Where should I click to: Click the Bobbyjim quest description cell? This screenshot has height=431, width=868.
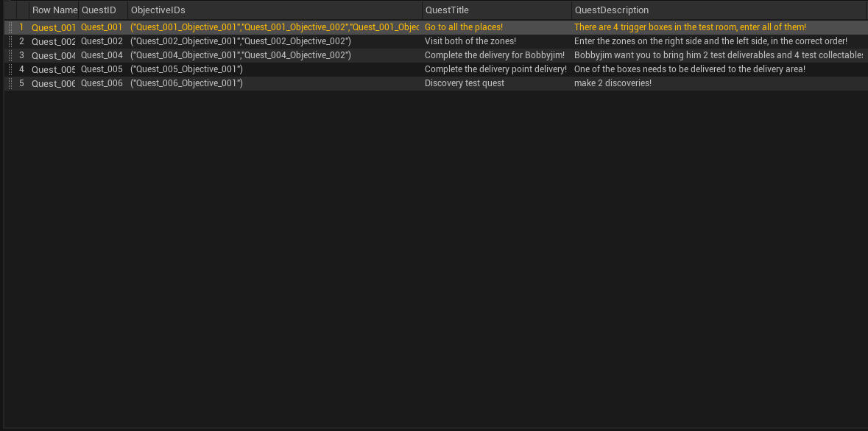click(718, 55)
